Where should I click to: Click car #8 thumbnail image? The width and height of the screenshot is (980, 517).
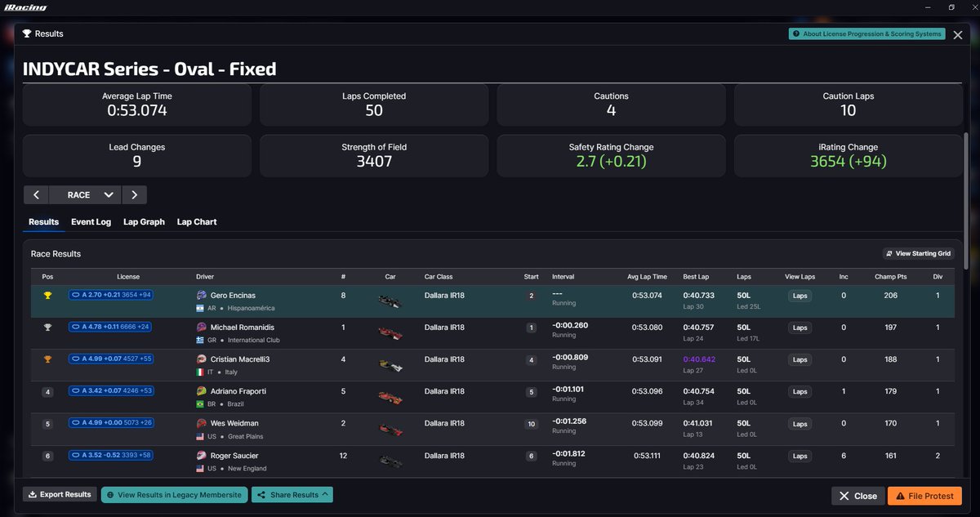(390, 301)
